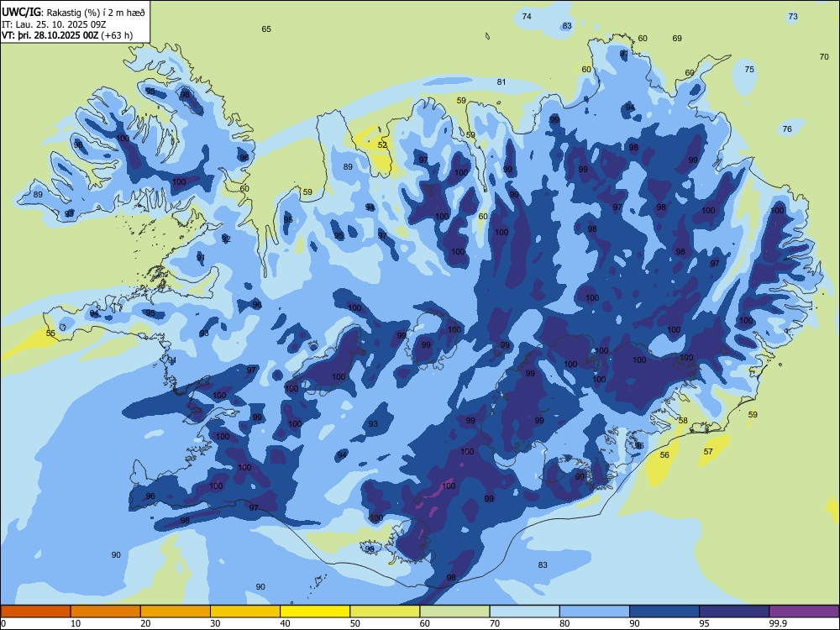Click the 'VT: þri. 28.10.2025 00Z (+63 h)' line
The width and height of the screenshot is (840, 630).
click(67, 35)
